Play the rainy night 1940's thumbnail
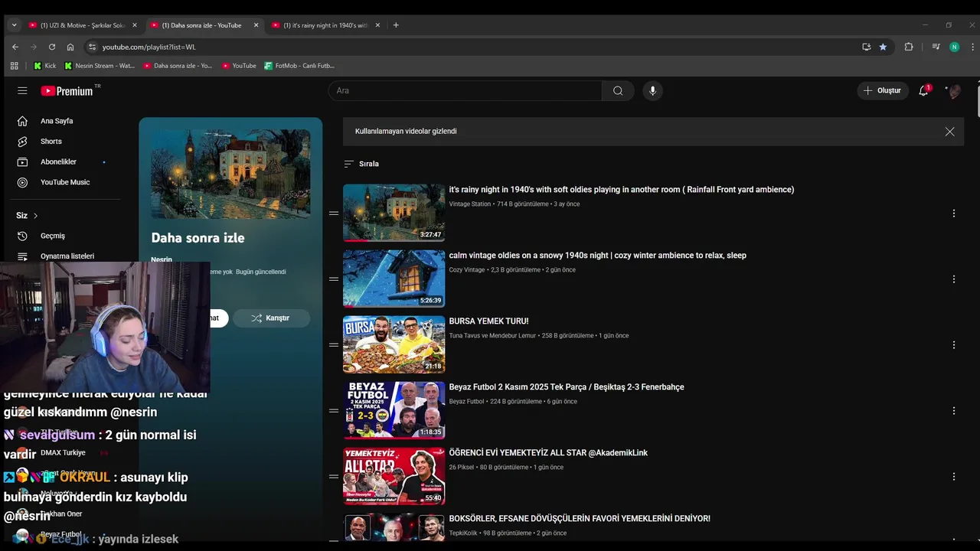980x551 pixels. click(x=394, y=213)
